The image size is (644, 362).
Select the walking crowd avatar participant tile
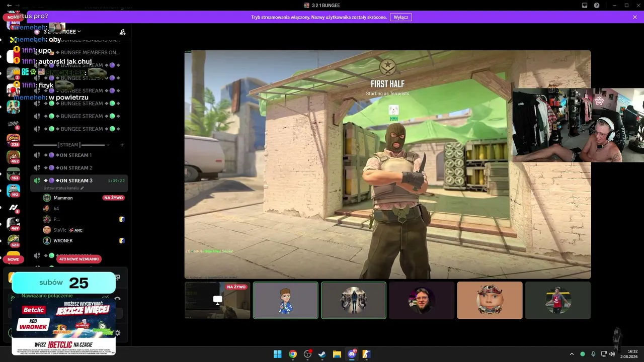[354, 300]
